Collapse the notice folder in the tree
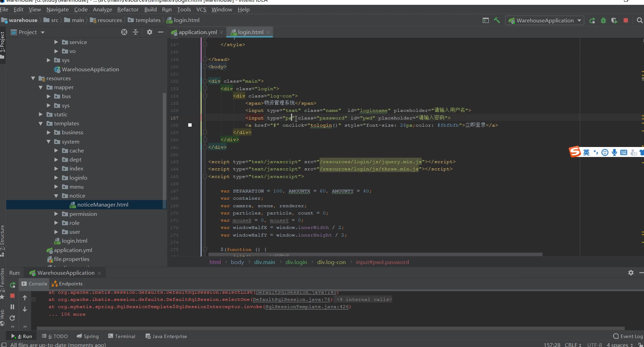Image resolution: width=644 pixels, height=347 pixels. (x=56, y=196)
